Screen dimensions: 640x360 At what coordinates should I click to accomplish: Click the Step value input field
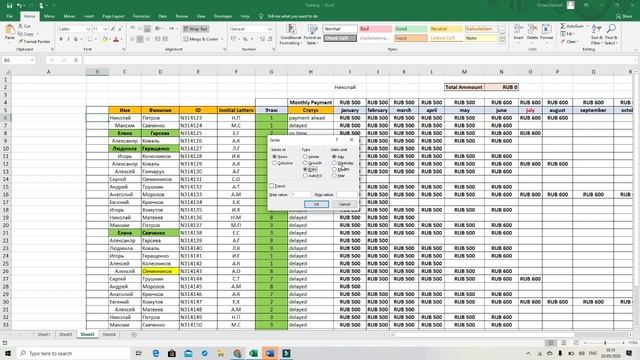[x=301, y=195]
